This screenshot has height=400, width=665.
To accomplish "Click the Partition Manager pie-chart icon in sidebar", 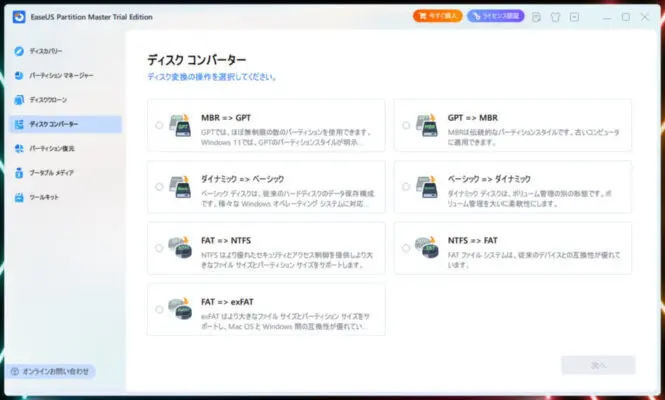I will pos(19,76).
